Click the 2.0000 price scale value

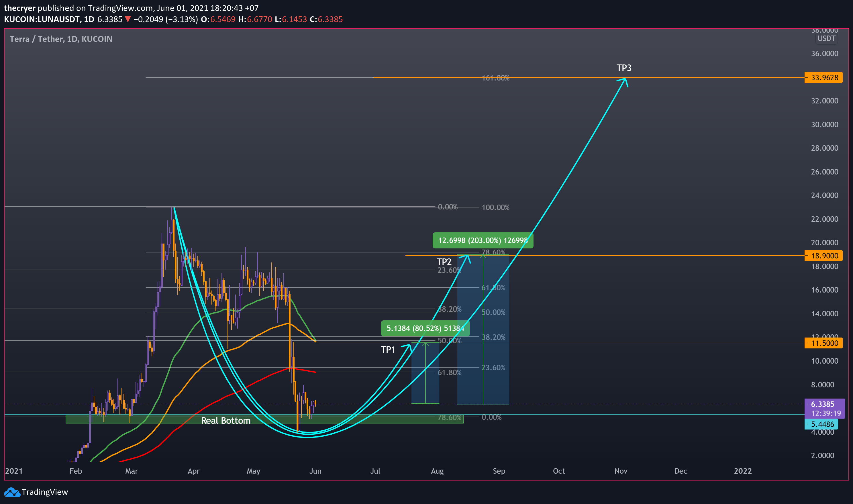coord(822,456)
